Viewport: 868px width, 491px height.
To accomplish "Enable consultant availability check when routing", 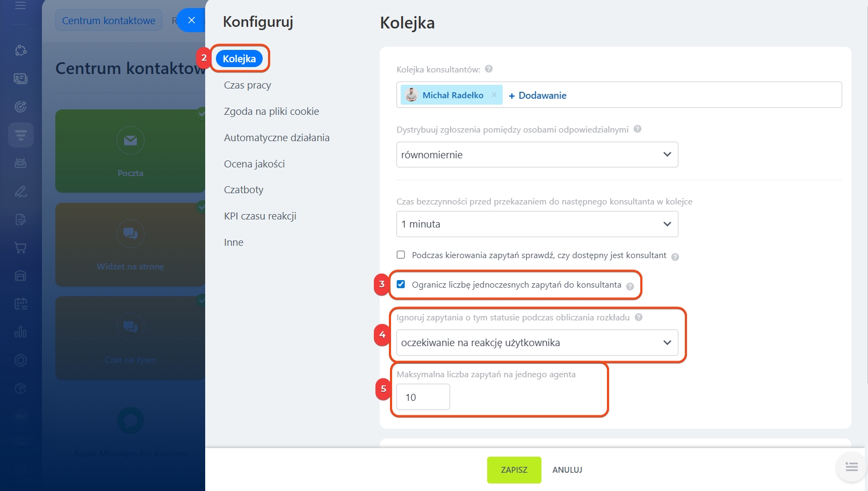I will click(401, 255).
